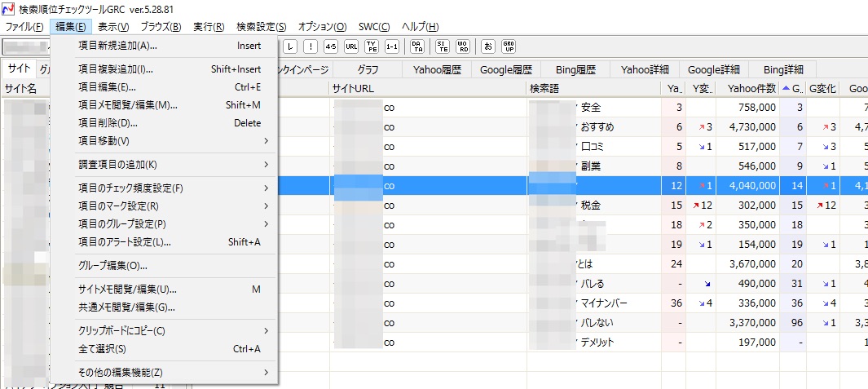Close the open 編集(E) menu in the menu bar
The height and width of the screenshot is (389, 868).
(x=71, y=27)
